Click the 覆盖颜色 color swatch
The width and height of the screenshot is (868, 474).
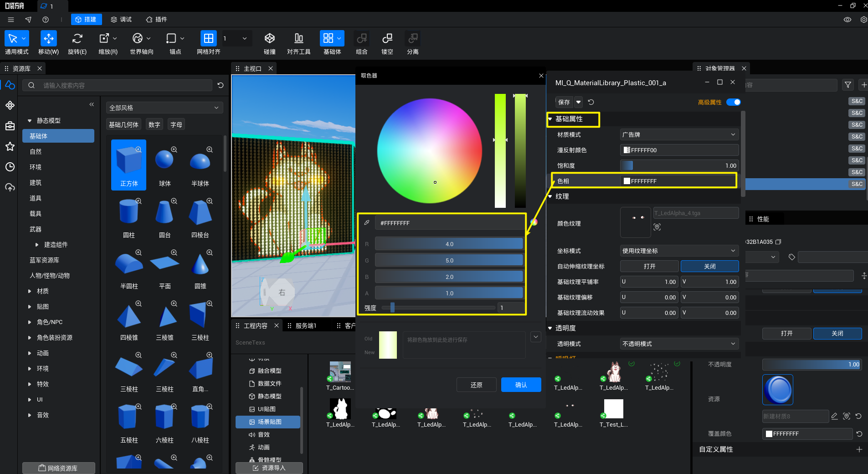click(x=769, y=434)
